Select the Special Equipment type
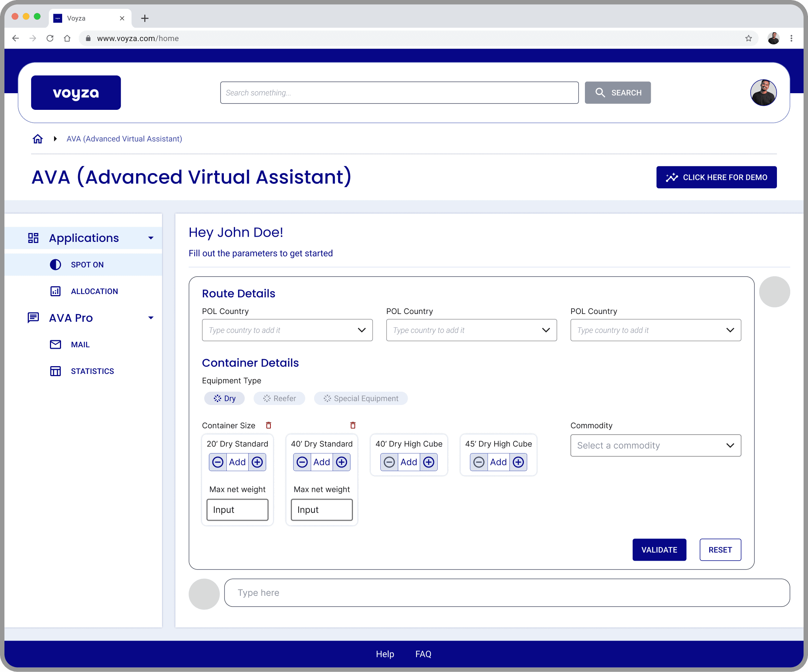 click(x=361, y=399)
